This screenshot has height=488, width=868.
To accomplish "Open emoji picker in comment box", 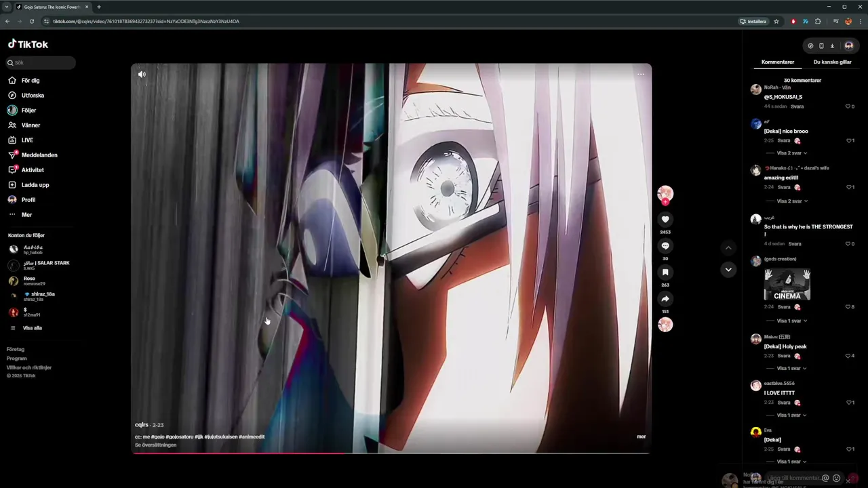I will click(836, 478).
